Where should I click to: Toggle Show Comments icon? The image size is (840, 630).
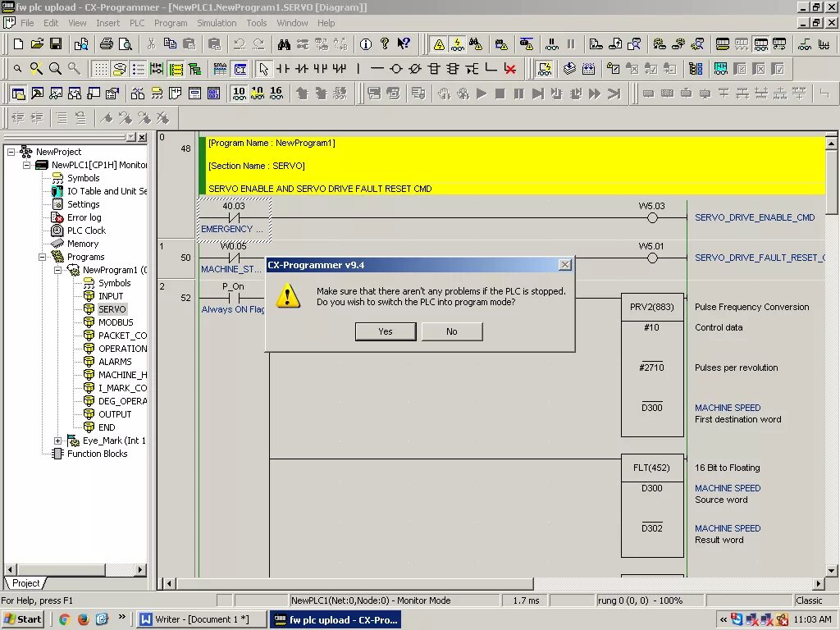click(x=120, y=69)
